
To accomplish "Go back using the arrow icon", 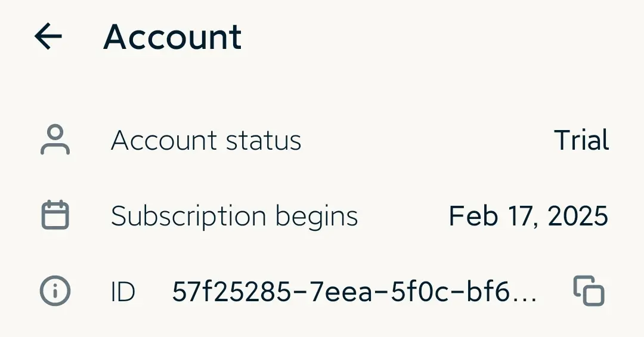I will point(48,36).
